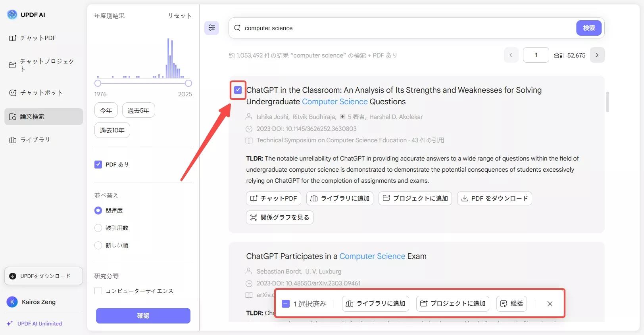Select the 被引用数 sort radio button
The height and width of the screenshot is (335, 644).
[x=98, y=228]
